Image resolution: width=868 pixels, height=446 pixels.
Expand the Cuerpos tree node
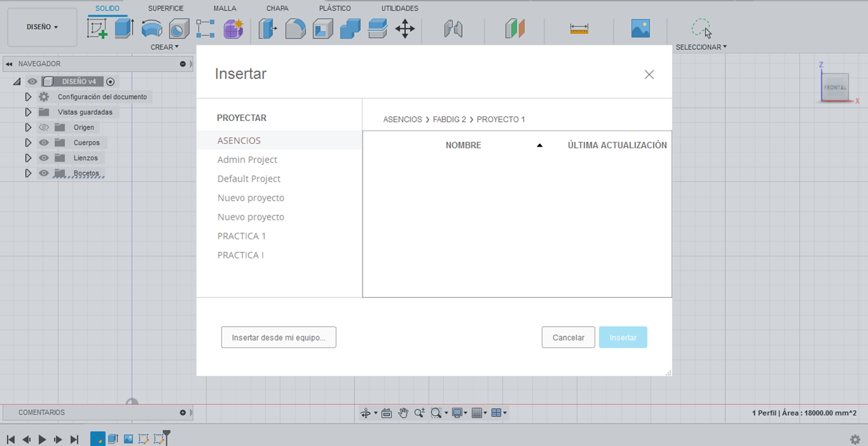point(28,143)
